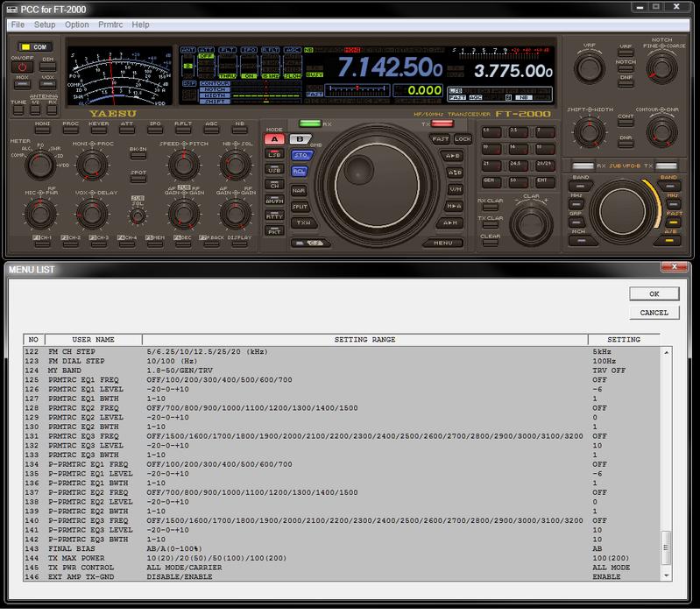Screen dimensions: 700x614
Task: Toggle the KEYER button
Action: [x=99, y=130]
